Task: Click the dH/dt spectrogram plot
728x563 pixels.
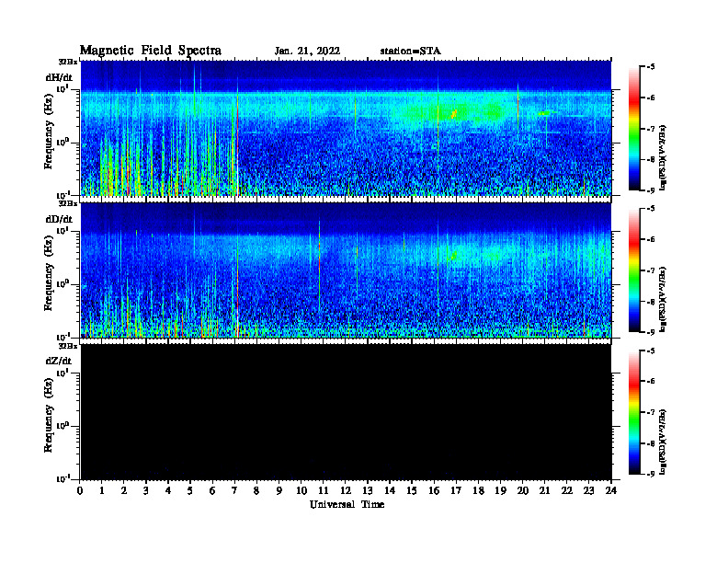Action: click(346, 128)
